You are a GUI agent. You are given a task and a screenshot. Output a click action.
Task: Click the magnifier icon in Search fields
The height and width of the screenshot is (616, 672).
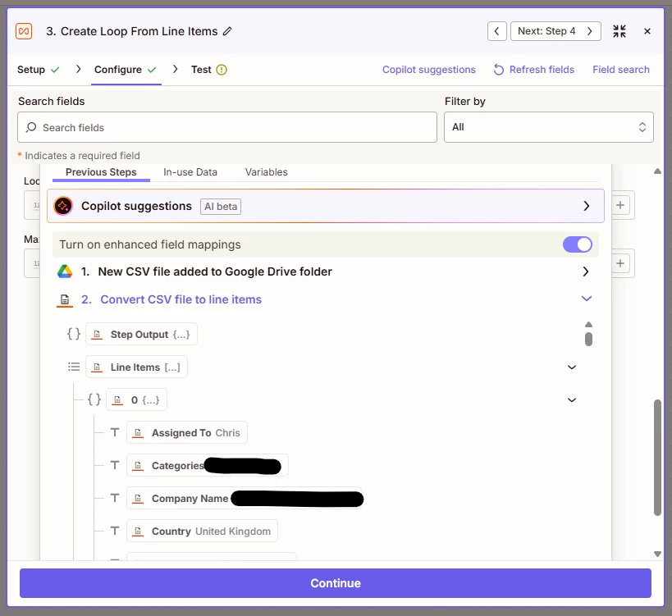pos(31,127)
